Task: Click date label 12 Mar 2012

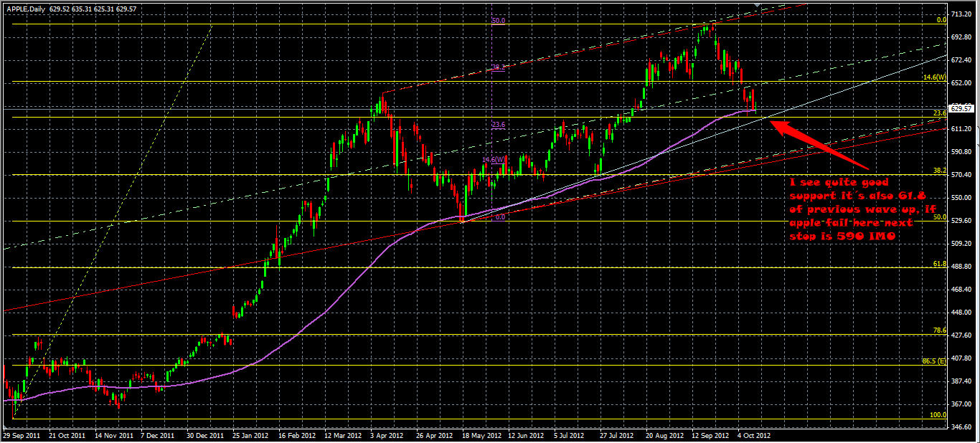Action: tap(342, 435)
